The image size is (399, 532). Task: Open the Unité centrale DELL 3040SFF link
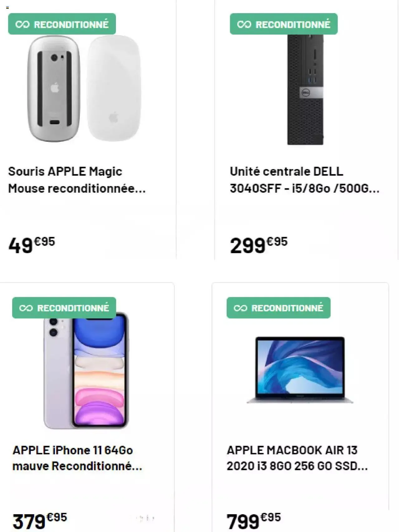pyautogui.click(x=304, y=180)
